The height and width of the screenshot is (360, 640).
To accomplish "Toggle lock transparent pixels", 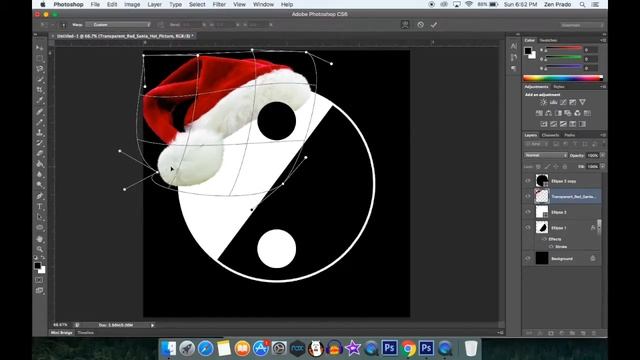I will click(538, 167).
